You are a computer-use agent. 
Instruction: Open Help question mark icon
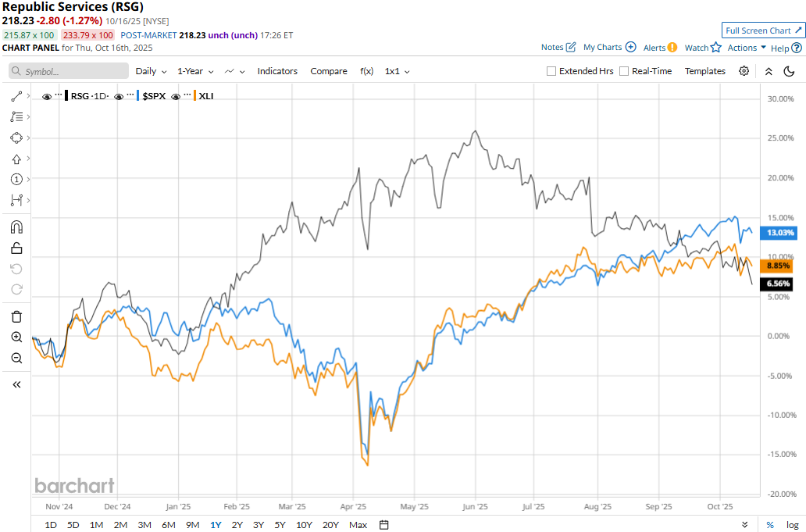click(x=797, y=48)
